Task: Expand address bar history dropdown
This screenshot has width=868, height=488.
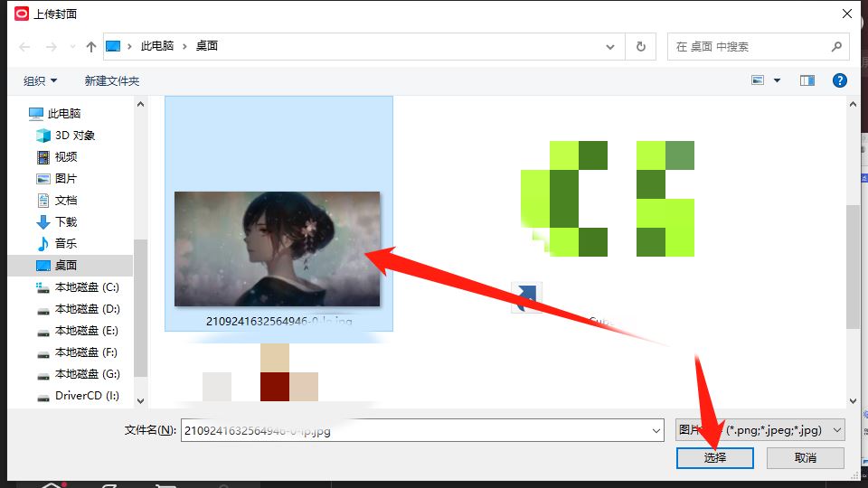Action: (x=610, y=47)
